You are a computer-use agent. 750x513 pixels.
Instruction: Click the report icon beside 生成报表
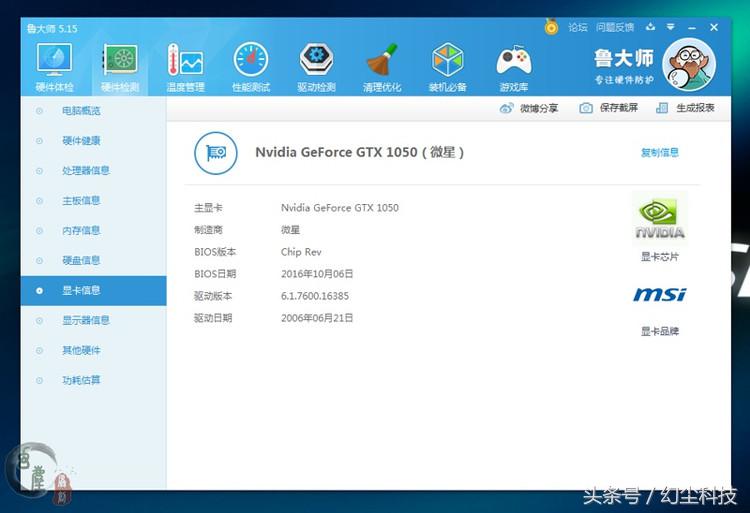(662, 108)
